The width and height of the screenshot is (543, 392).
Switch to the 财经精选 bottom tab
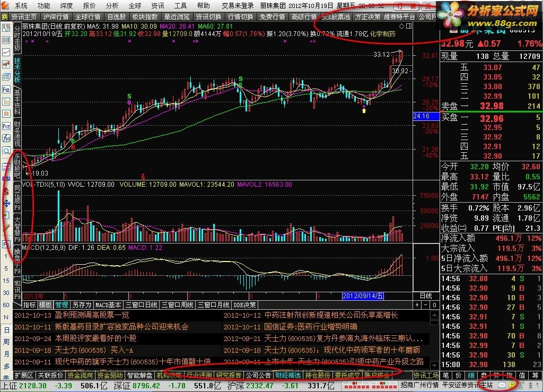click(x=288, y=376)
